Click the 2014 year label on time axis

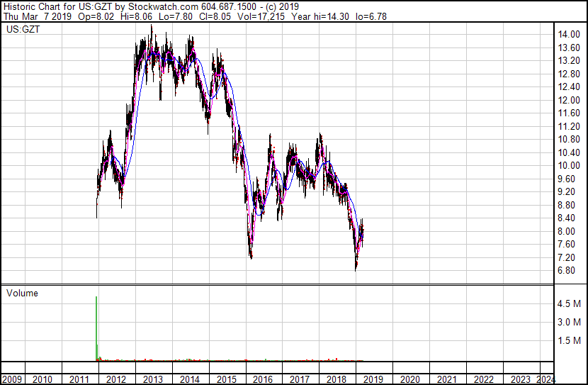[189, 379]
